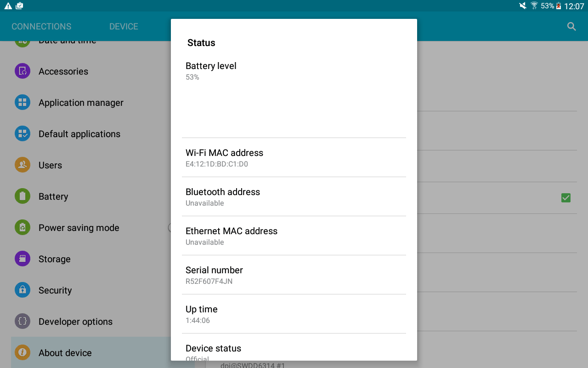Viewport: 588px width, 368px height.
Task: Tap the Default applications icon
Action: point(23,133)
